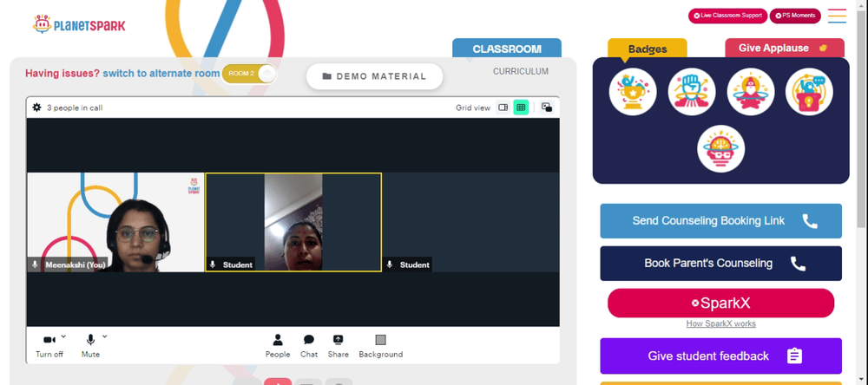This screenshot has width=868, height=385.
Task: Click mic icon on Meenakshi's tile
Action: (x=36, y=265)
